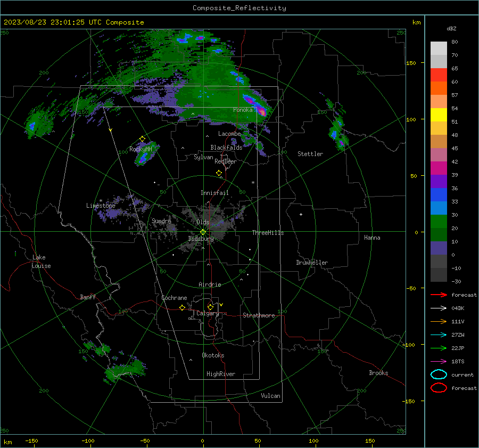Click the magenta 18TS arrow in legend
Image resolution: width=479 pixels, height=448 pixels.
pos(439,362)
